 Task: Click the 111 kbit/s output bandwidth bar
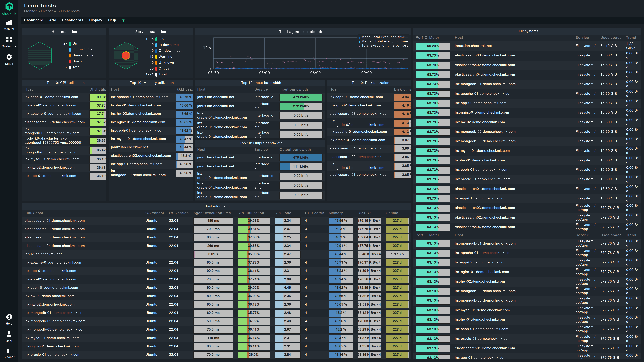(301, 166)
